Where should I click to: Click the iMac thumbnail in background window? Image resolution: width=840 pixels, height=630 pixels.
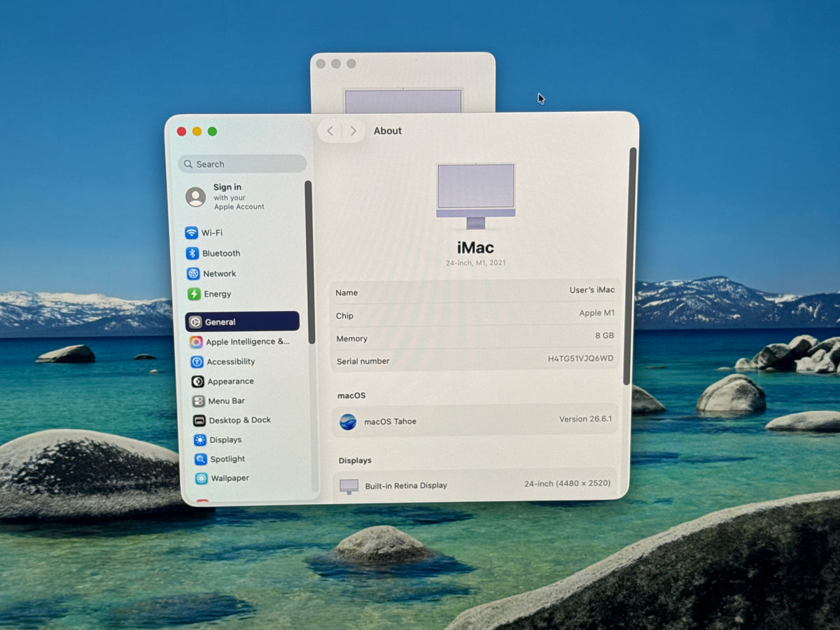coord(403,101)
